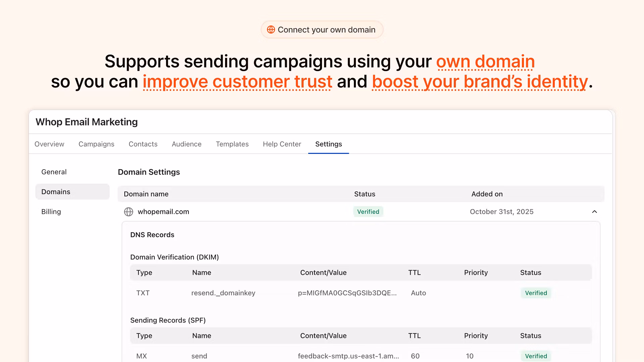The image size is (644, 362).
Task: Click the whopemail.com domain name
Action: click(163, 212)
